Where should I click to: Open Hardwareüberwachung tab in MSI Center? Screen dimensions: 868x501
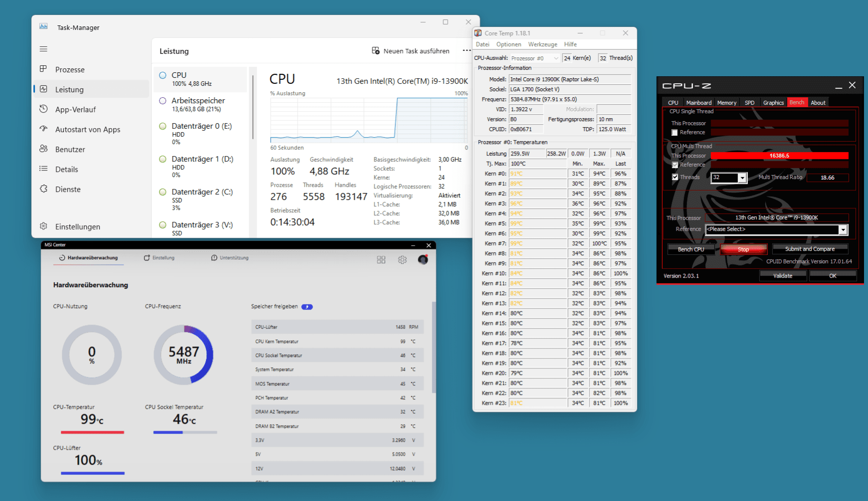coord(88,258)
